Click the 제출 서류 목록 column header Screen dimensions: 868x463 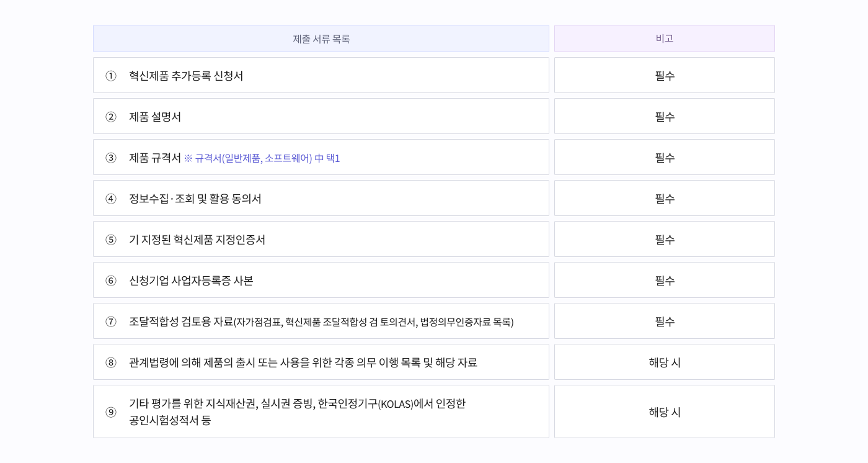(x=321, y=39)
